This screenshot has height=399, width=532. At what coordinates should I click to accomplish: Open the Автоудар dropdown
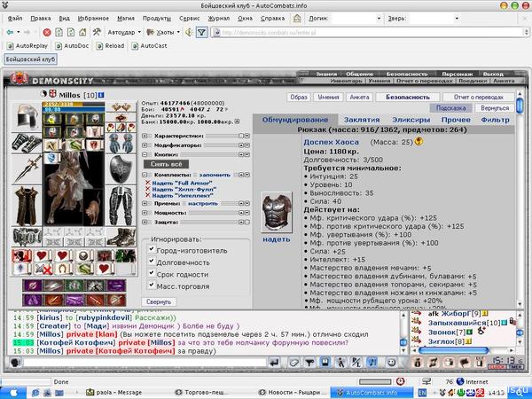coord(139,32)
